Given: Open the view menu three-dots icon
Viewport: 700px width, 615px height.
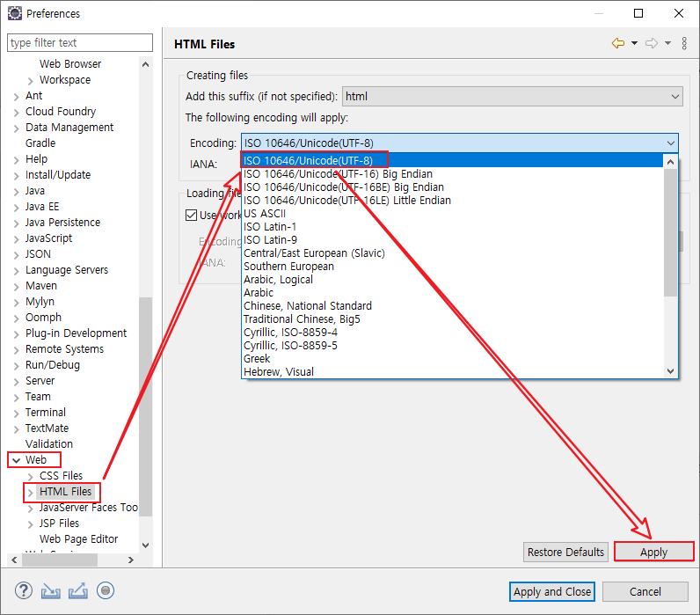Looking at the screenshot, I should coord(684,43).
